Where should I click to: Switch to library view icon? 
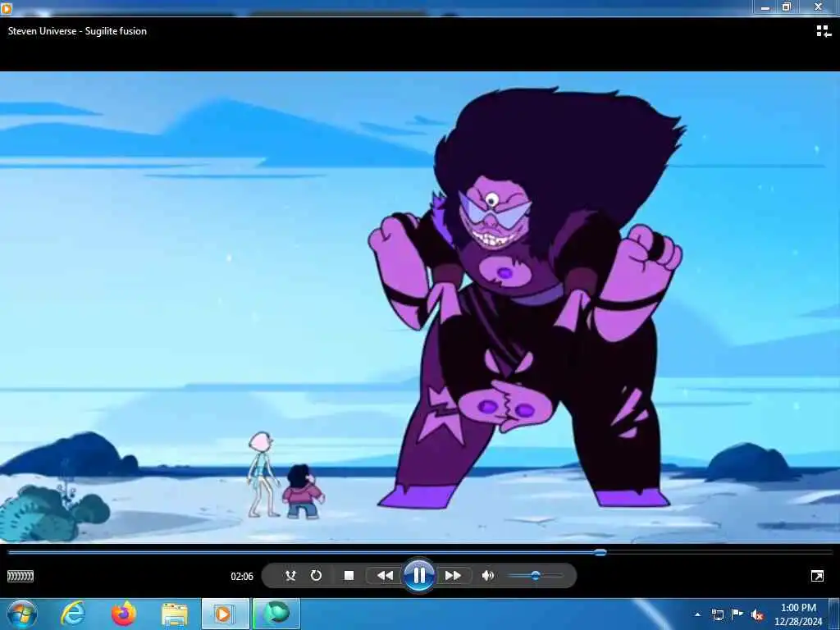coord(824,31)
